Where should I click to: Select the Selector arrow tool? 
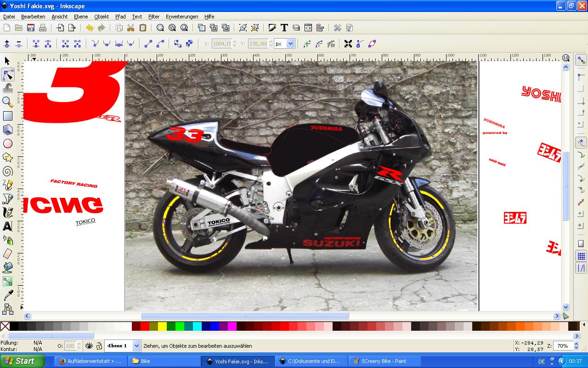[7, 61]
